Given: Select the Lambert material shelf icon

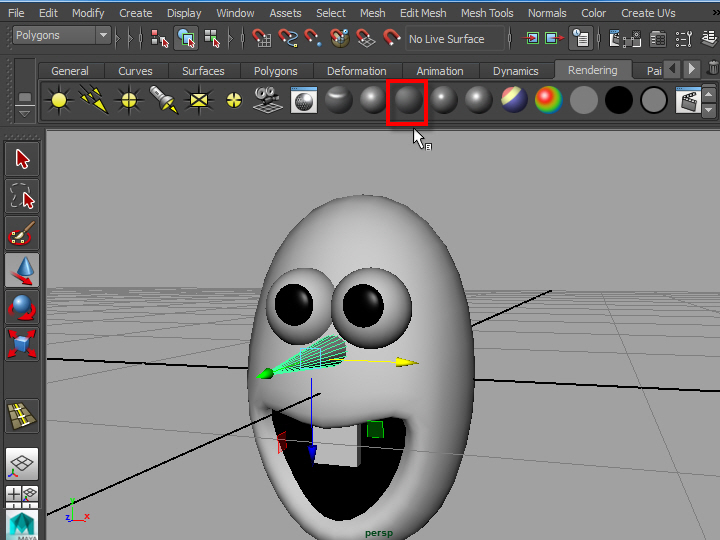Looking at the screenshot, I should (407, 100).
